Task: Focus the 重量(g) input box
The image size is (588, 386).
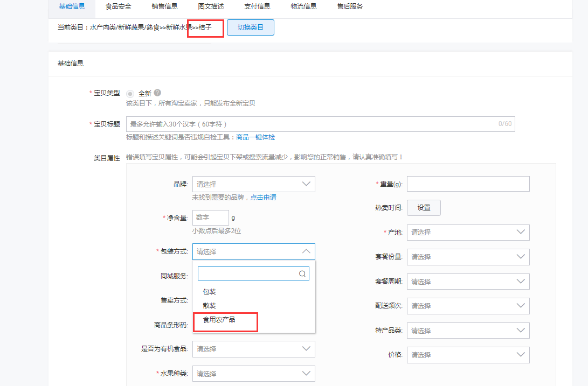Action: tap(468, 184)
